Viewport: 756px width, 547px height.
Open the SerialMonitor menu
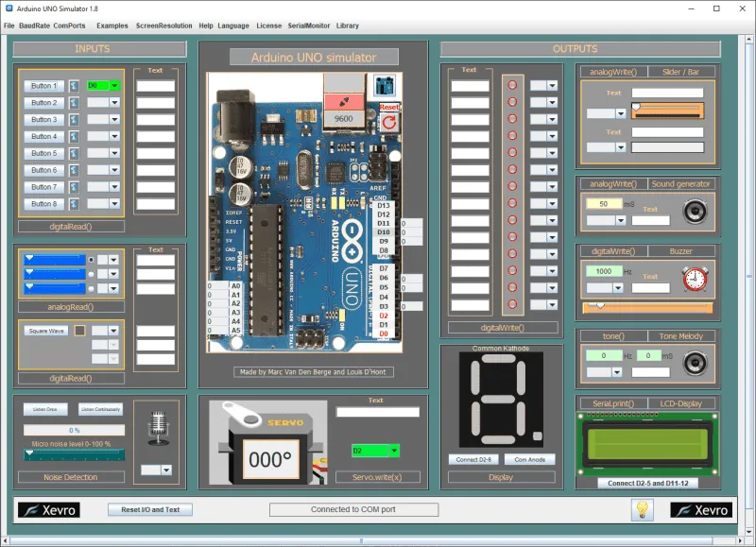(x=308, y=26)
